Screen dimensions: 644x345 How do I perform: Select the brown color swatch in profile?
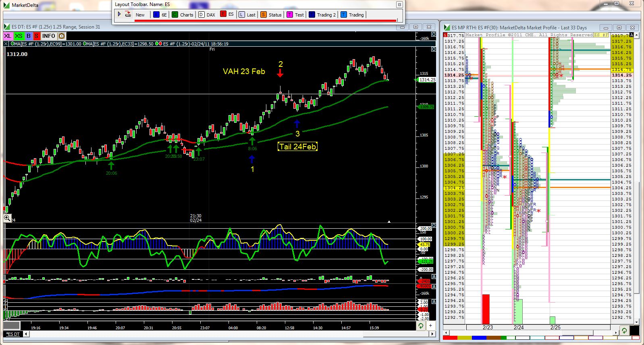[493, 338]
